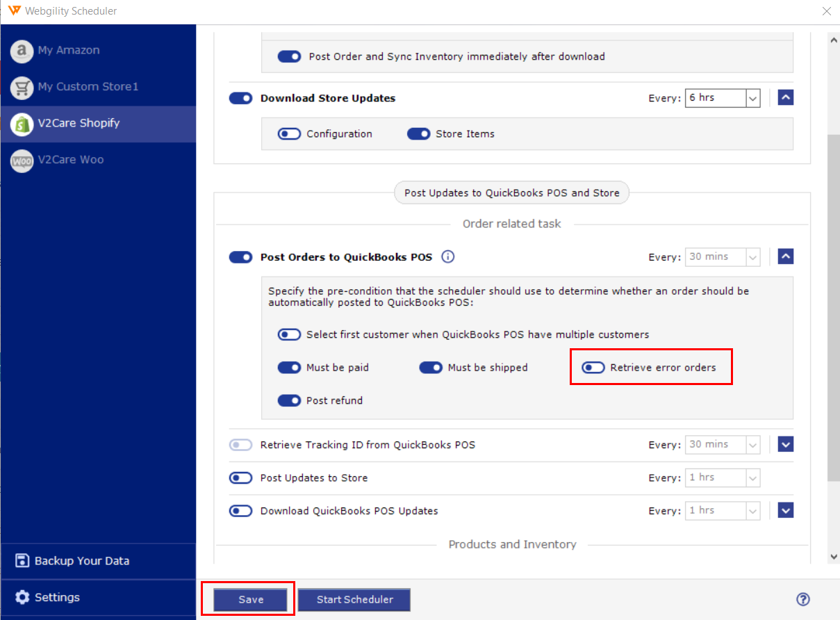
Task: Enable the Configuration toggle
Action: 289,133
